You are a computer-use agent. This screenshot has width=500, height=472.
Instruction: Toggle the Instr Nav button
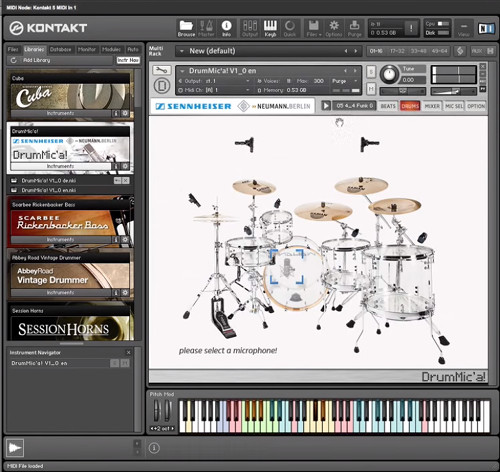[x=128, y=60]
